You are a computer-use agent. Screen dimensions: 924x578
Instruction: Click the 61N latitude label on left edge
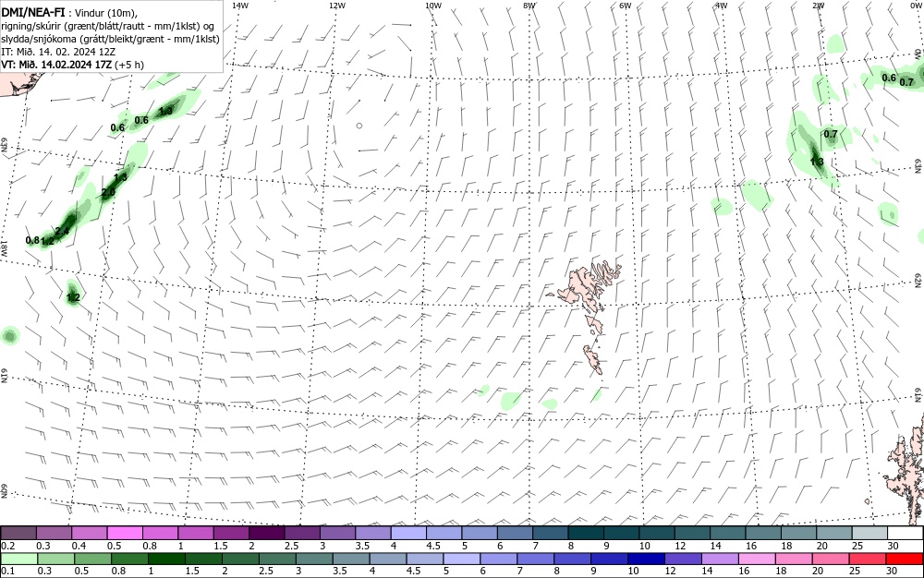5,376
